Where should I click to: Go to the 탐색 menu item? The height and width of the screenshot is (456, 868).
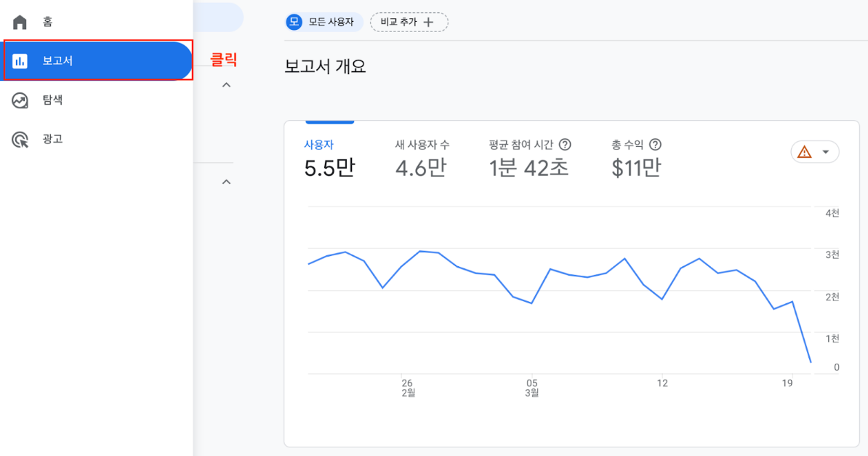coord(96,100)
